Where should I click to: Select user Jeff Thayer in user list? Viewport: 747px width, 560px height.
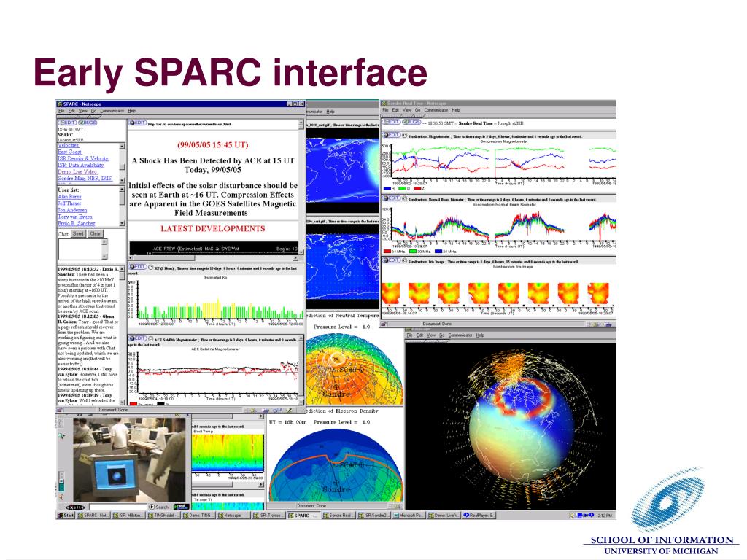tap(69, 203)
